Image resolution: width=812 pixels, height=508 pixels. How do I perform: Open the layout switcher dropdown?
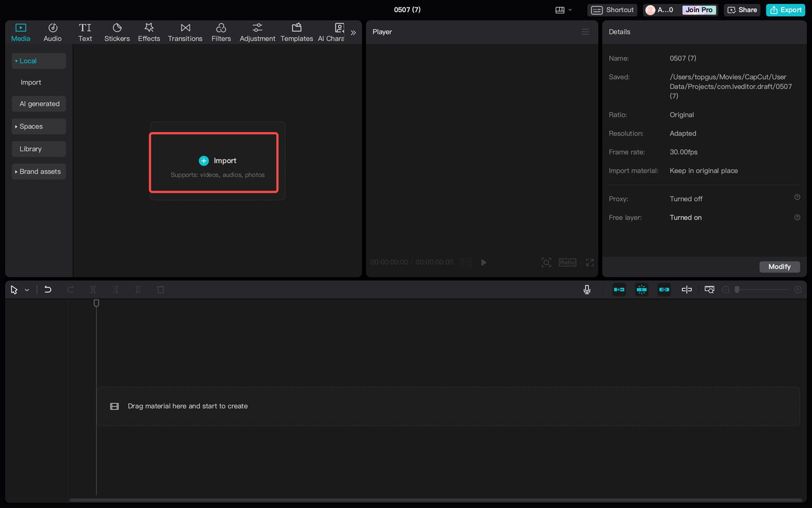(563, 10)
